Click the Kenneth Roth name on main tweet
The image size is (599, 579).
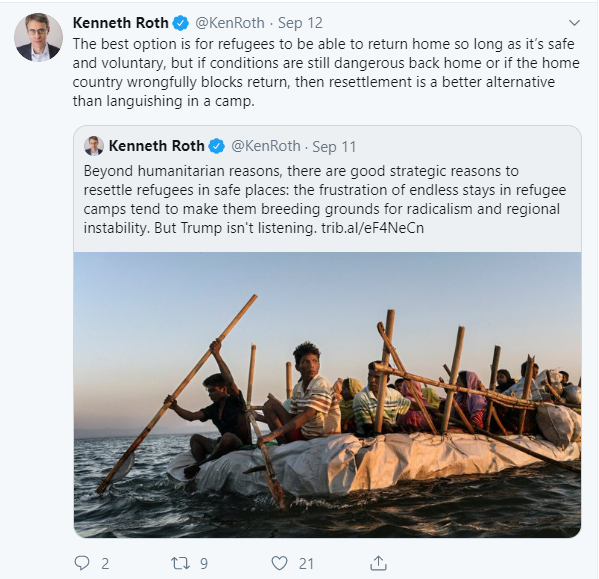[120, 23]
